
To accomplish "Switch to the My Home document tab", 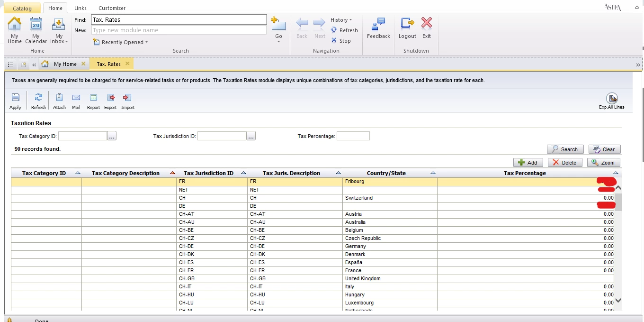I will pos(65,64).
